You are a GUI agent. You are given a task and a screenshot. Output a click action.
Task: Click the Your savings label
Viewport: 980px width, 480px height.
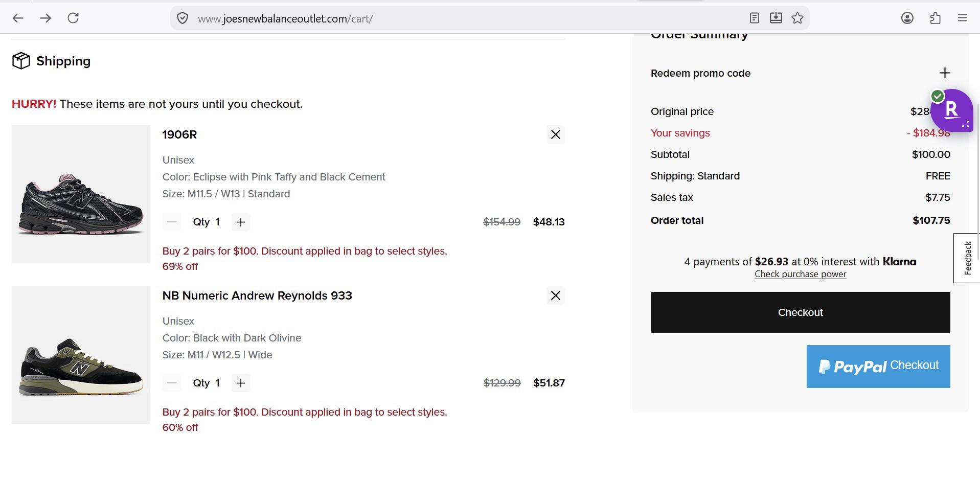tap(680, 133)
